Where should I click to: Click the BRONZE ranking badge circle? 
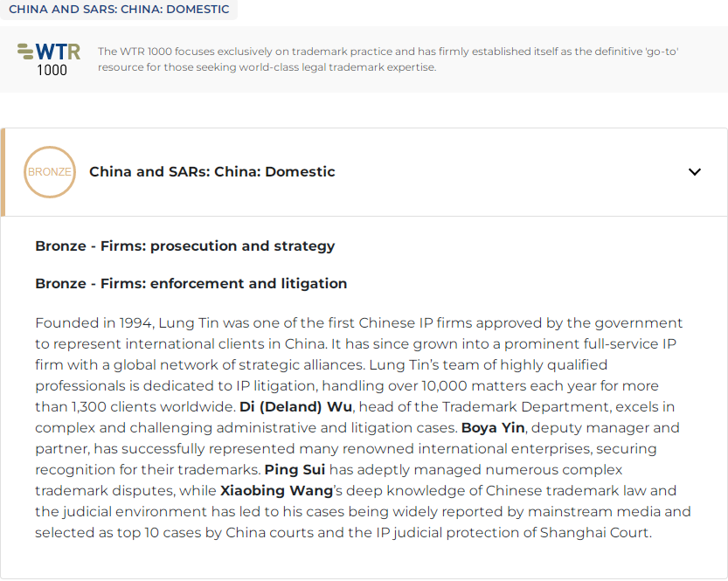click(x=50, y=172)
